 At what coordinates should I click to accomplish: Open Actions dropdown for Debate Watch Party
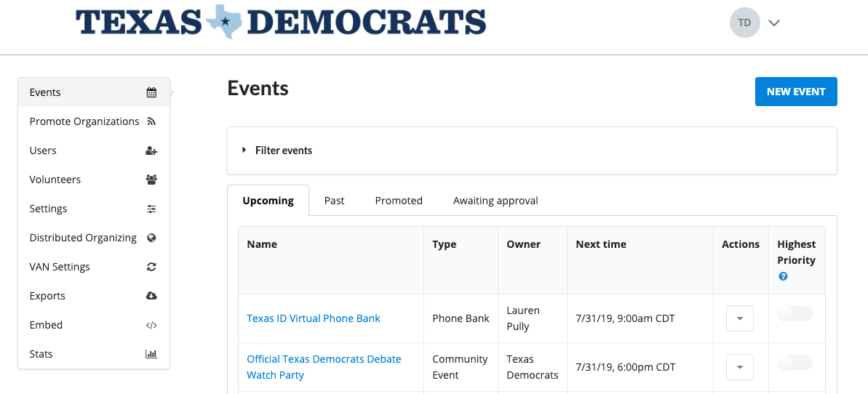[x=739, y=367]
